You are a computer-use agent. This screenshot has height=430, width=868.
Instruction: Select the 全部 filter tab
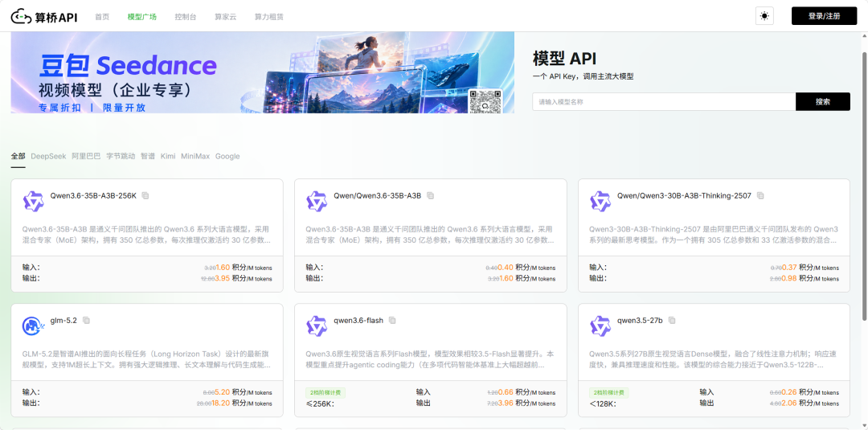point(18,157)
